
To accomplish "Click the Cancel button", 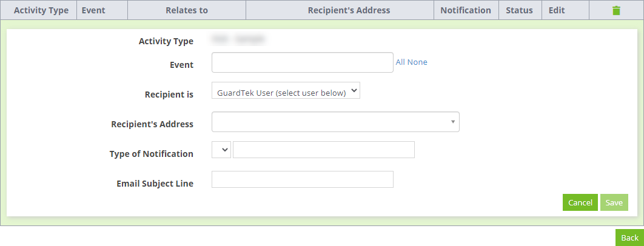I will (580, 202).
